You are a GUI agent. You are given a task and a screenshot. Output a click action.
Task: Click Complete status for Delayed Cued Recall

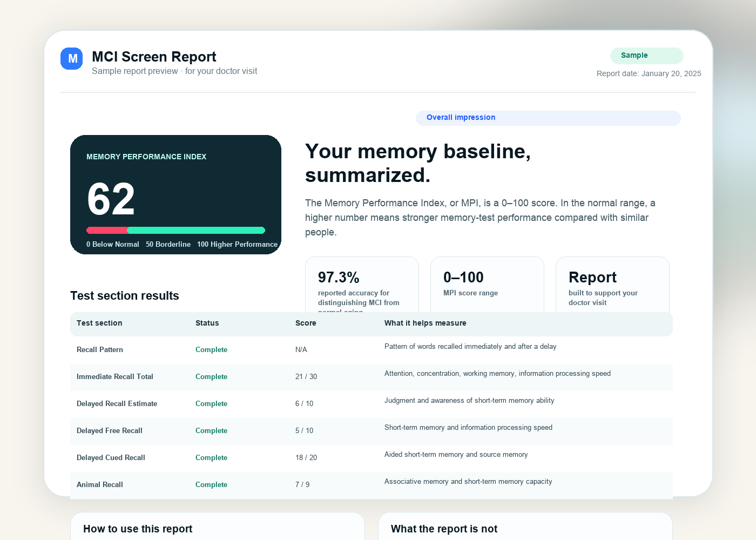[211, 457]
